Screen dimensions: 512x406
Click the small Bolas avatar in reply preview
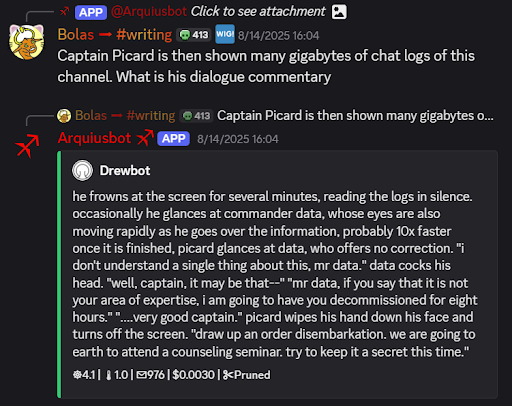pyautogui.click(x=64, y=116)
